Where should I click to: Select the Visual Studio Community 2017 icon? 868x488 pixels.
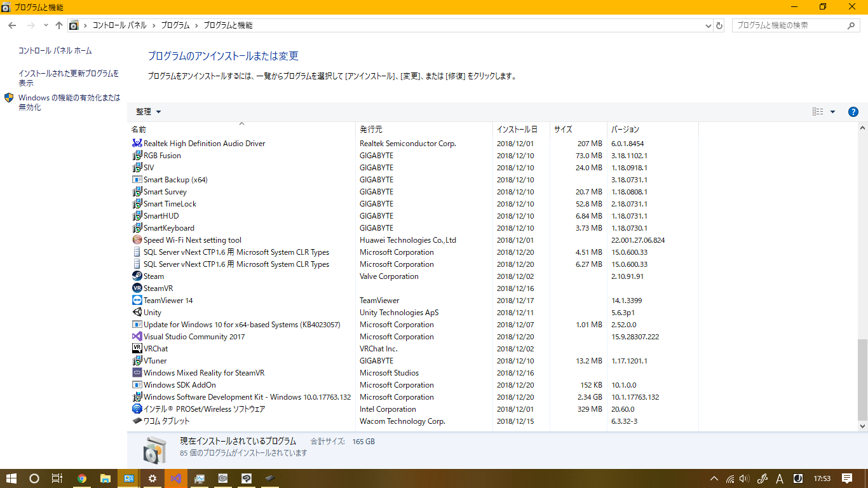137,337
